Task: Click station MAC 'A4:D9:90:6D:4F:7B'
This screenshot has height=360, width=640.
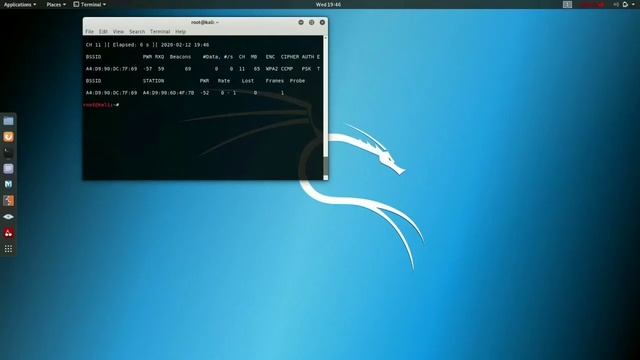Action: pyautogui.click(x=168, y=93)
